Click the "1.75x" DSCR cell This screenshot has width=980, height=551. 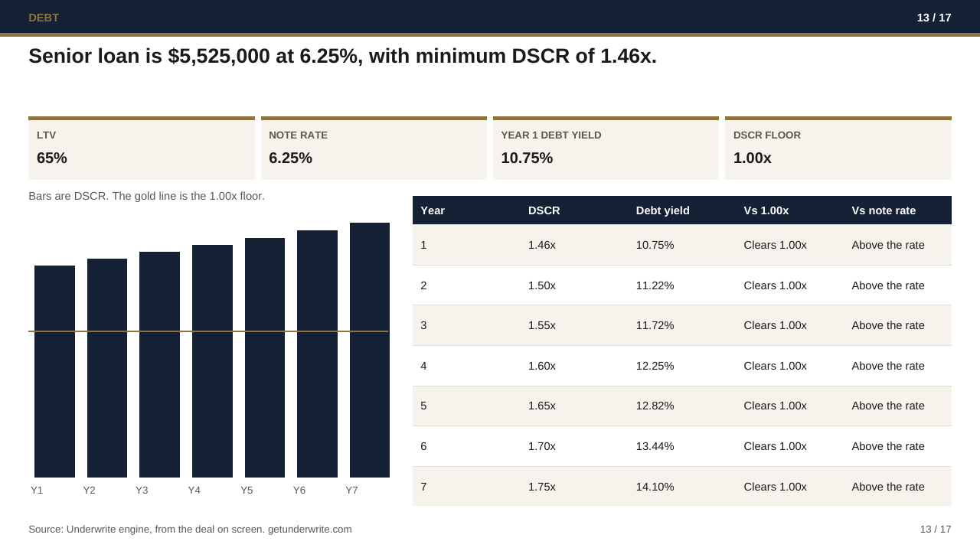click(x=542, y=487)
